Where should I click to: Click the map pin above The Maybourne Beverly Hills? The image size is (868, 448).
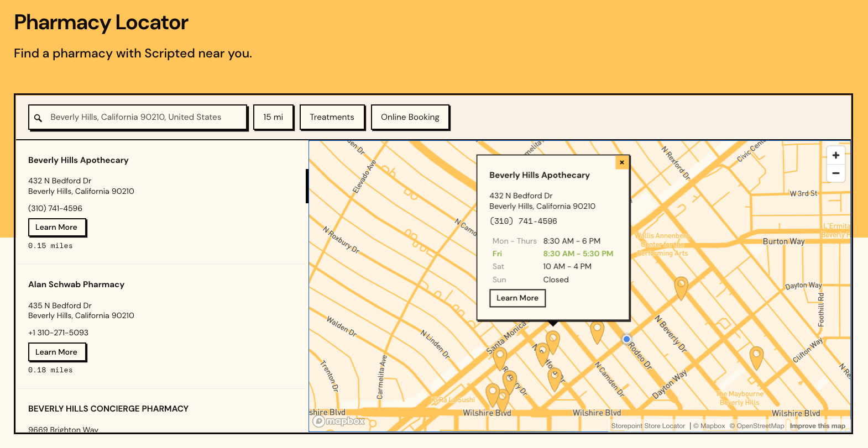click(x=756, y=357)
